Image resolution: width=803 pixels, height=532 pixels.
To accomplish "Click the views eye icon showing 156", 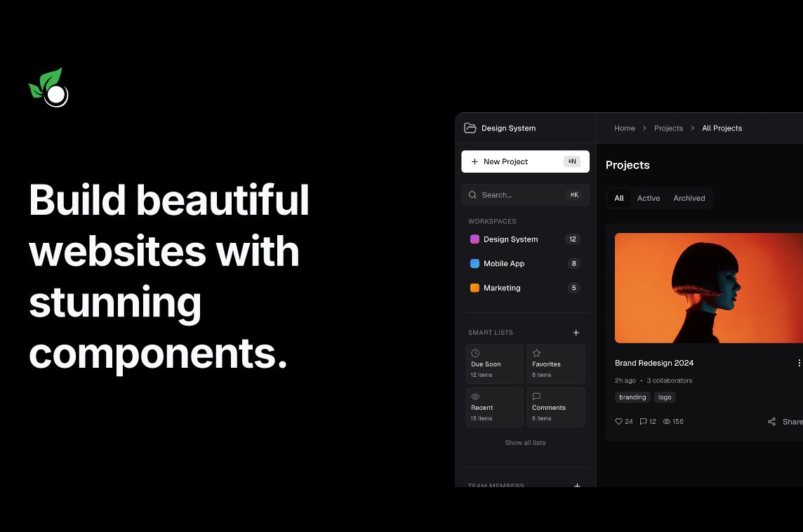I will (667, 422).
